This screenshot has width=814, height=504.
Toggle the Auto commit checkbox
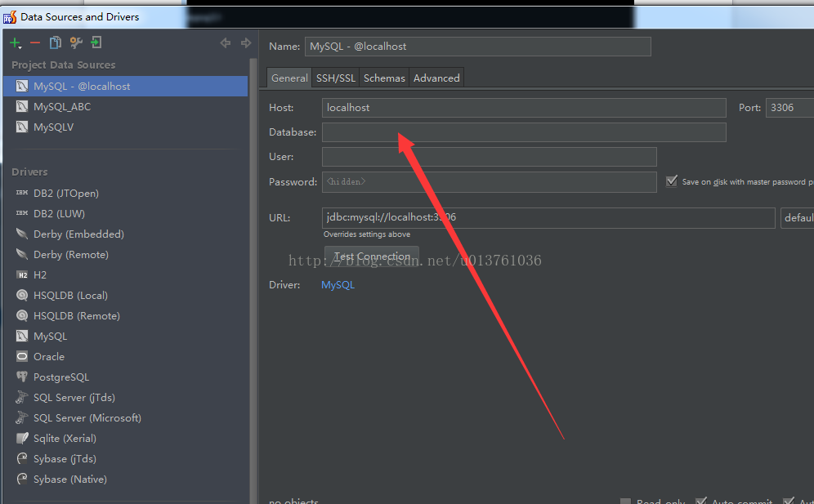point(701,501)
